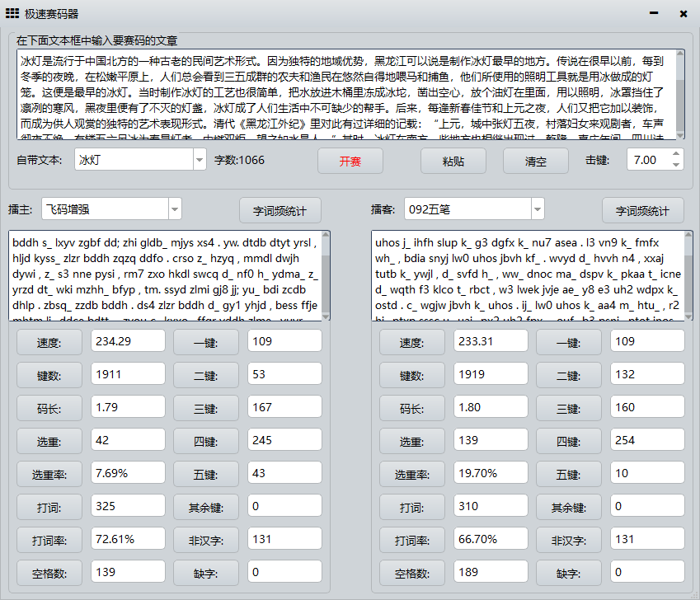Click the 粘贴 paste button
The width and height of the screenshot is (700, 600).
[453, 161]
